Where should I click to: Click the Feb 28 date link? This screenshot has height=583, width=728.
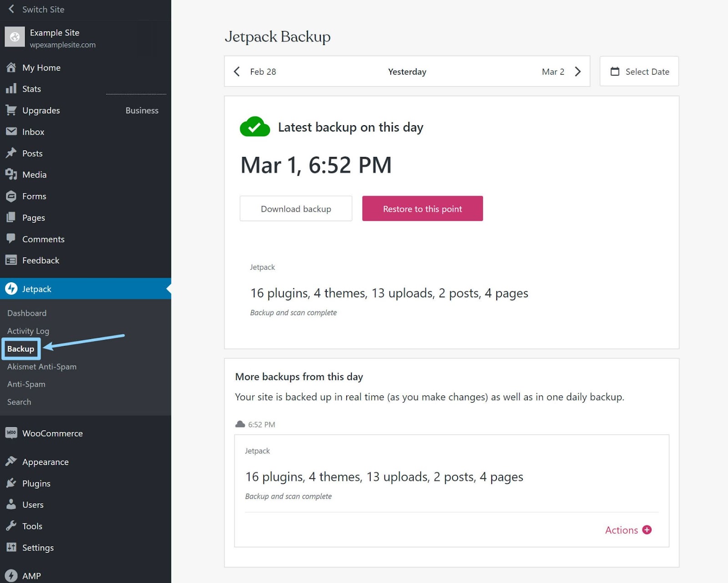click(x=263, y=71)
